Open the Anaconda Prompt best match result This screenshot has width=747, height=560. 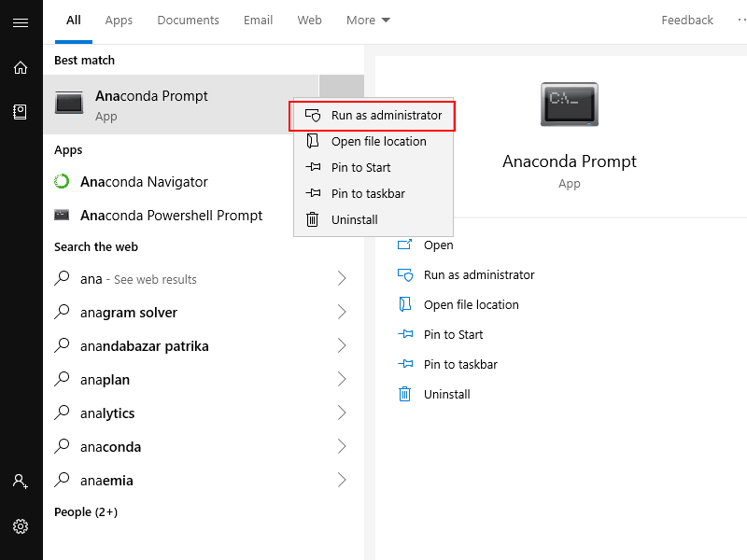[181, 105]
